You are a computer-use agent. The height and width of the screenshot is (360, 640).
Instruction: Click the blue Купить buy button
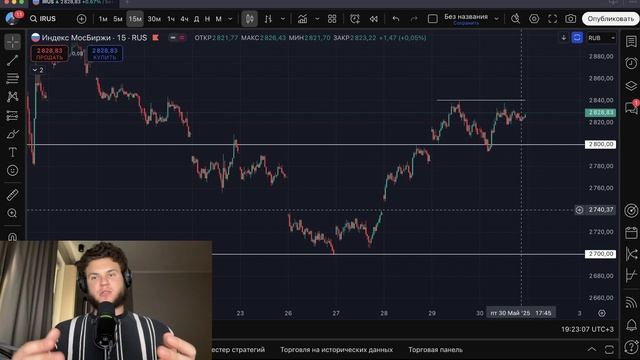click(x=104, y=53)
